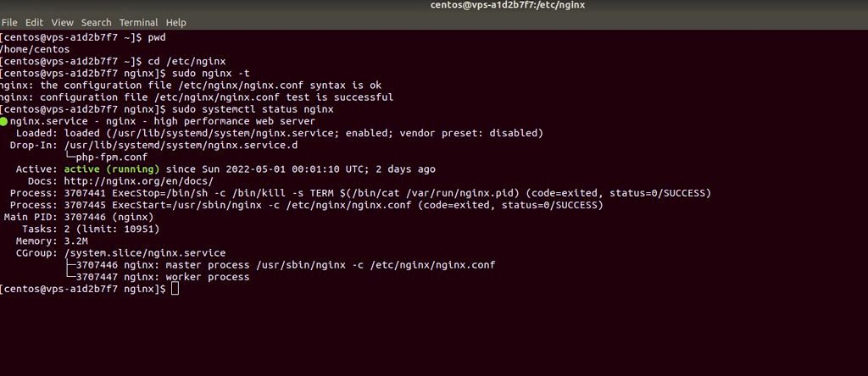
Task: Open the View menu
Action: [63, 23]
